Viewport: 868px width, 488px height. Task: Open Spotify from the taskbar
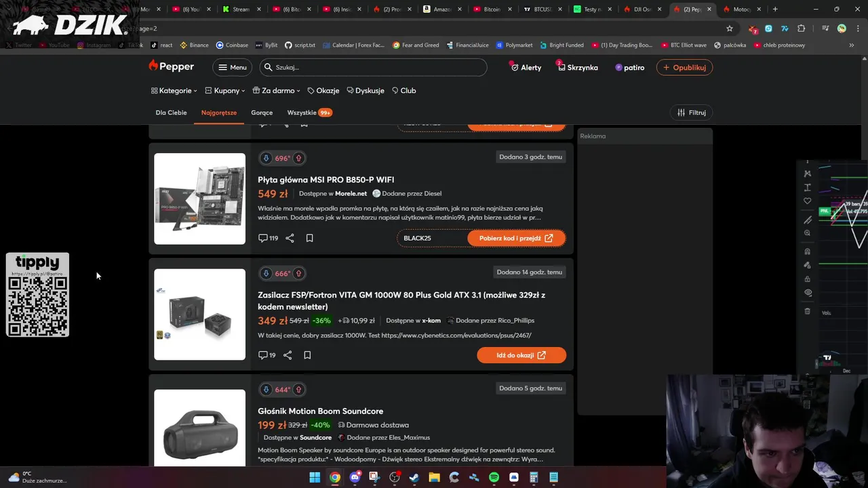click(x=494, y=477)
